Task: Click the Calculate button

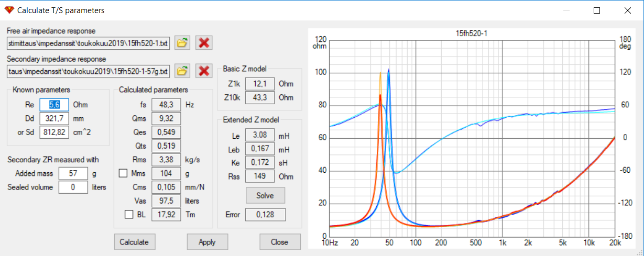Action: [134, 242]
